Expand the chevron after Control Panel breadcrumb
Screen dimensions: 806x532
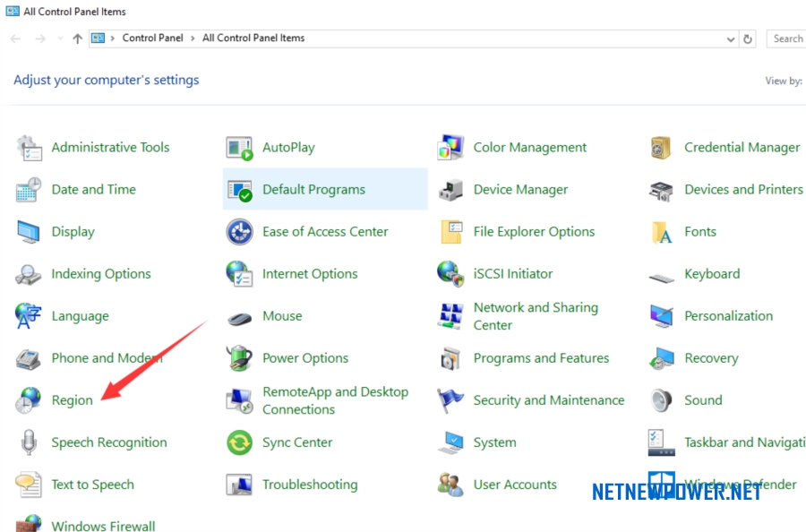(x=193, y=38)
